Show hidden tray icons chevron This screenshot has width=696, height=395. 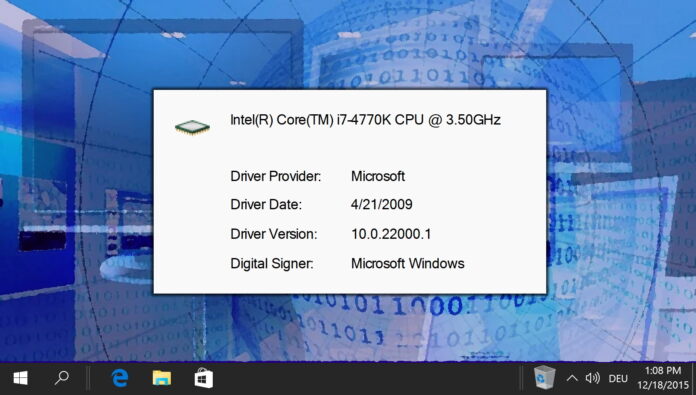[x=572, y=379]
